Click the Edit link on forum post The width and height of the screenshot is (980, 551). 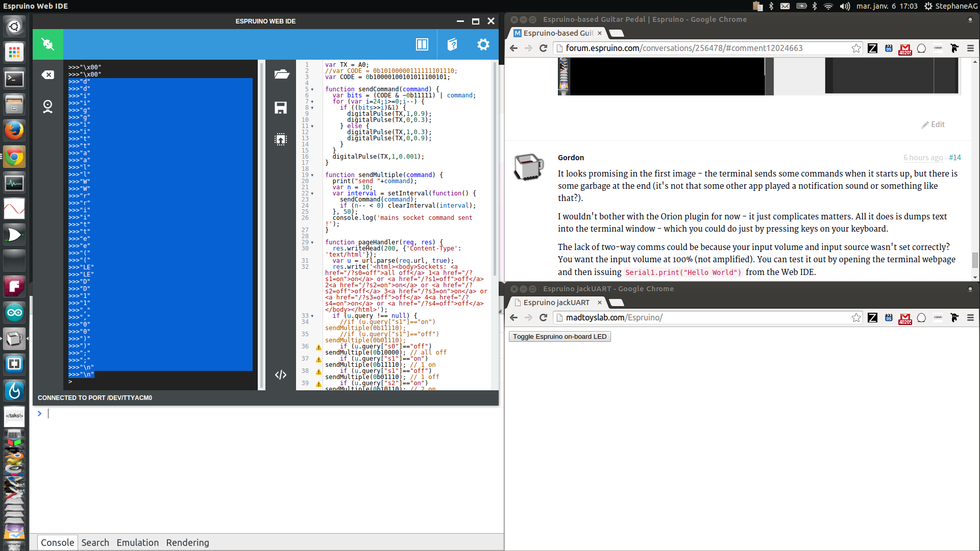[x=933, y=124]
